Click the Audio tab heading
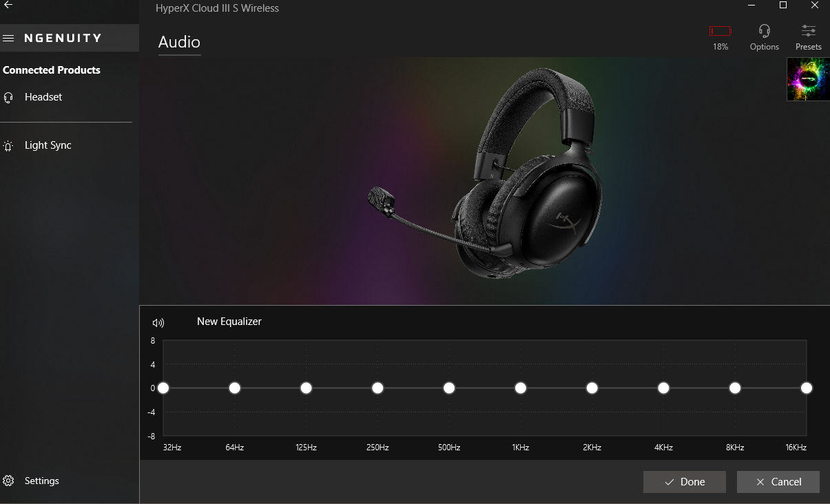This screenshot has height=504, width=830. click(x=179, y=42)
